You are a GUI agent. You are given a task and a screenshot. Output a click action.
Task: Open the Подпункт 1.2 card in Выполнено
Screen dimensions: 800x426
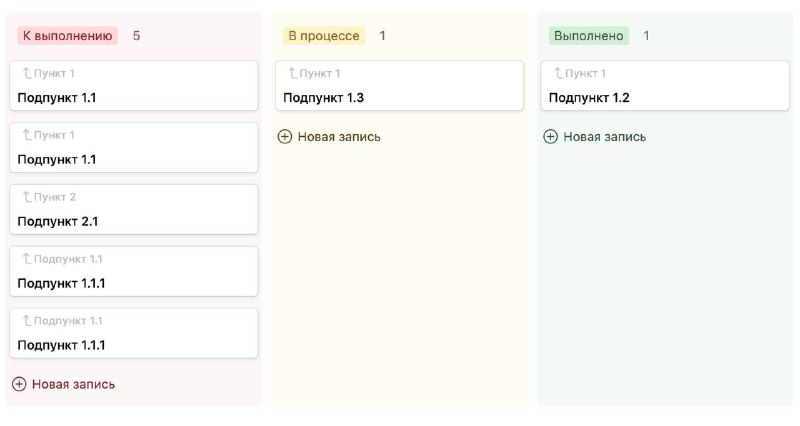click(x=665, y=86)
